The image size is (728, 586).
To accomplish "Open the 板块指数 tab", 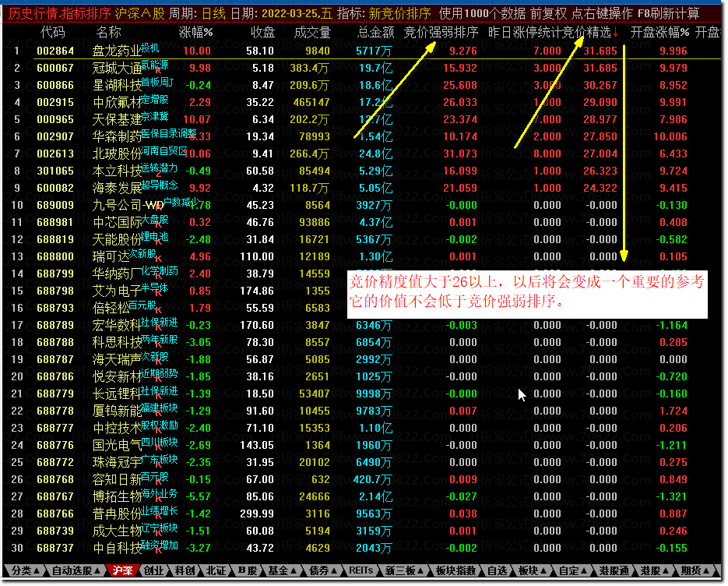I will (454, 571).
